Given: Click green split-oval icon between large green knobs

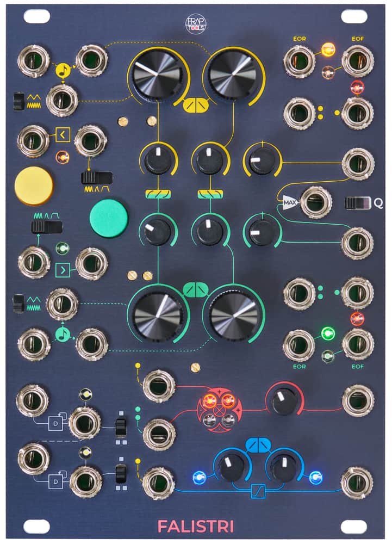Looking at the screenshot, I should point(196,290).
